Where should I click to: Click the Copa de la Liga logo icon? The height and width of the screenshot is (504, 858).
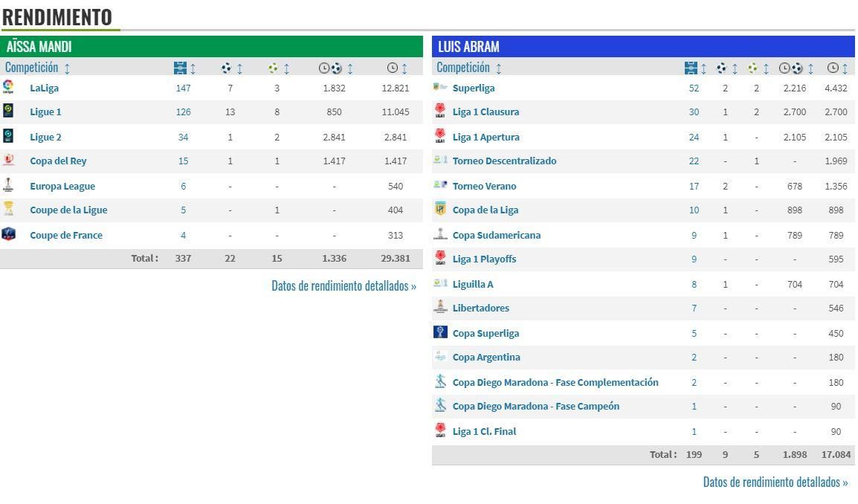440,210
